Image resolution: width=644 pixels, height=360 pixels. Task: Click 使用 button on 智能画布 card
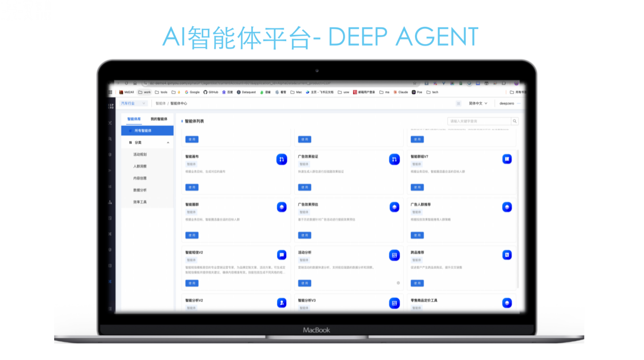click(x=192, y=187)
